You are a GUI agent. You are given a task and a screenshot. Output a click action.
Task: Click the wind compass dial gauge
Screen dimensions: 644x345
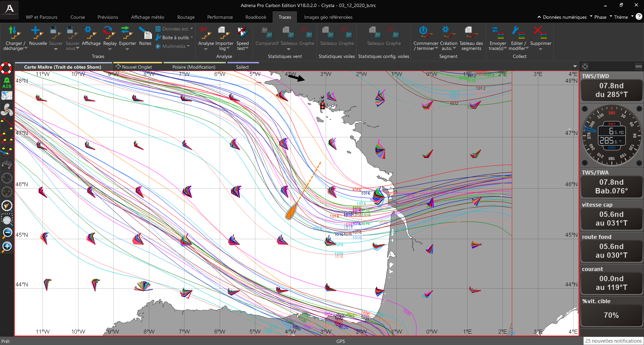pyautogui.click(x=611, y=136)
